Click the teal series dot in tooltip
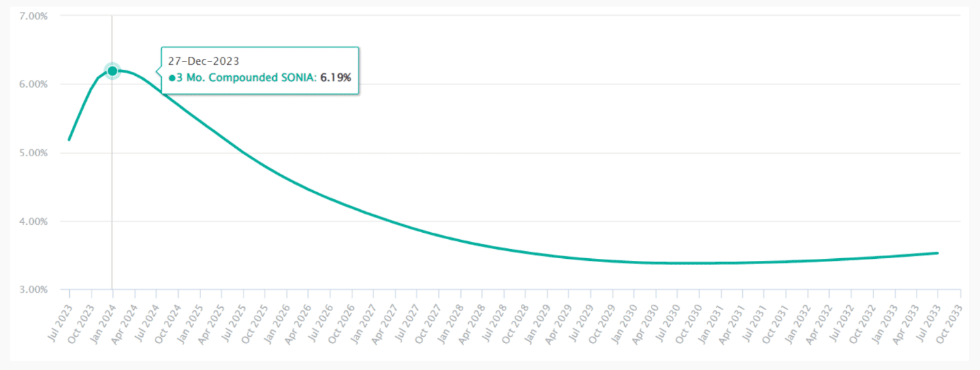The width and height of the screenshot is (980, 370). coord(172,78)
